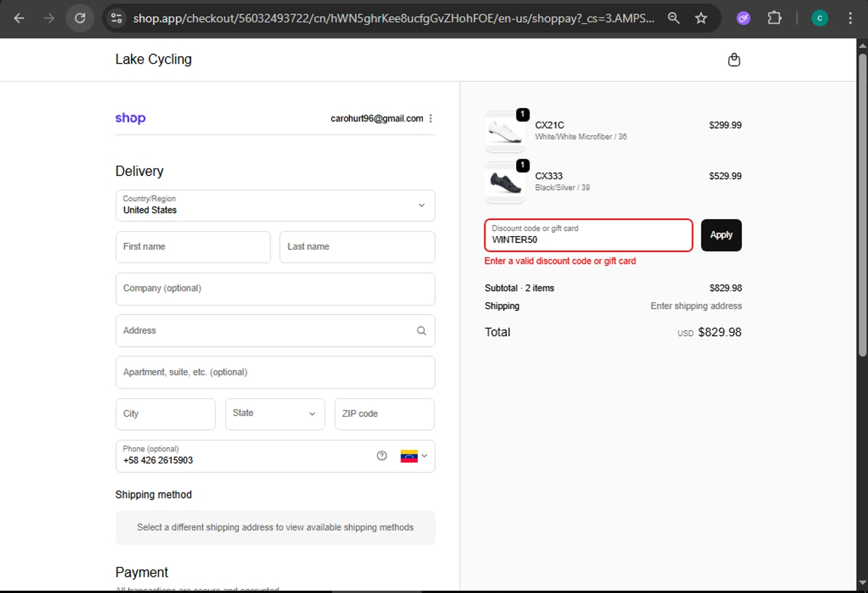Click 'Enter a valid discount code' error
This screenshot has height=593, width=868.
(x=560, y=261)
